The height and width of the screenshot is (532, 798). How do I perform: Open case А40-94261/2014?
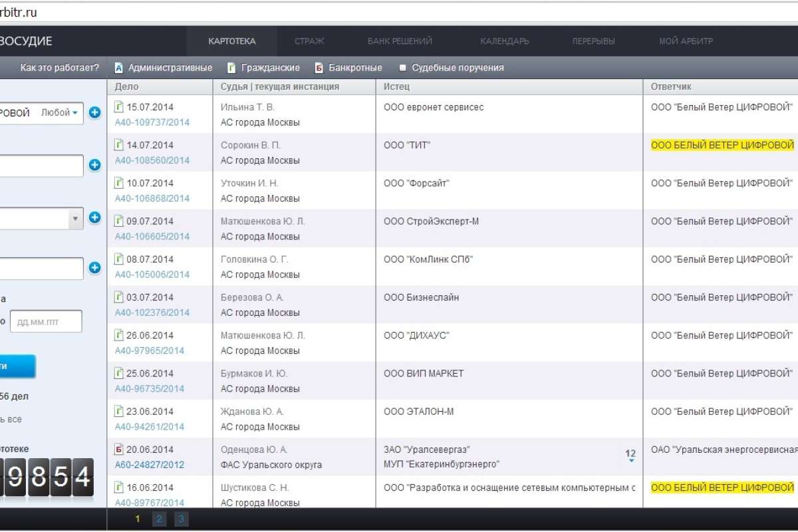pos(150,426)
